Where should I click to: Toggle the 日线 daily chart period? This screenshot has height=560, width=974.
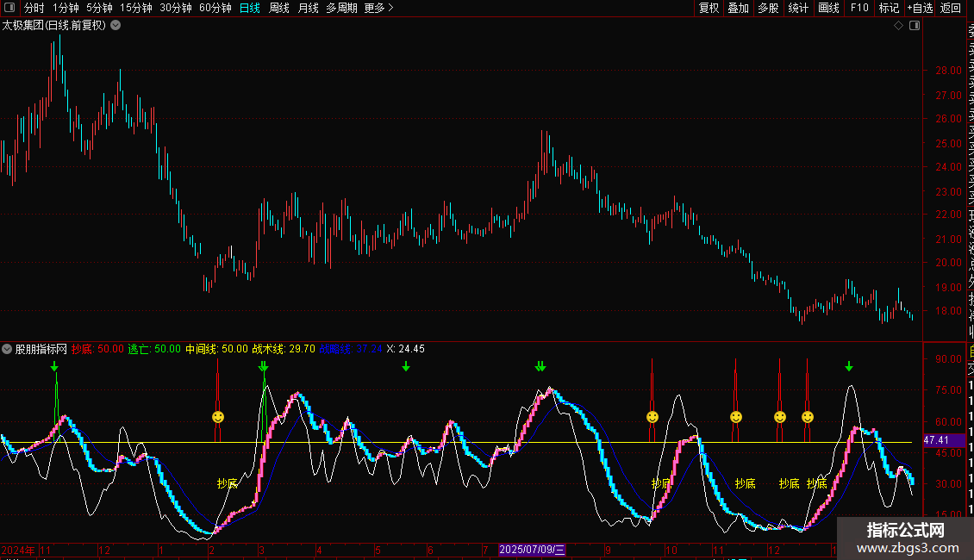[249, 8]
